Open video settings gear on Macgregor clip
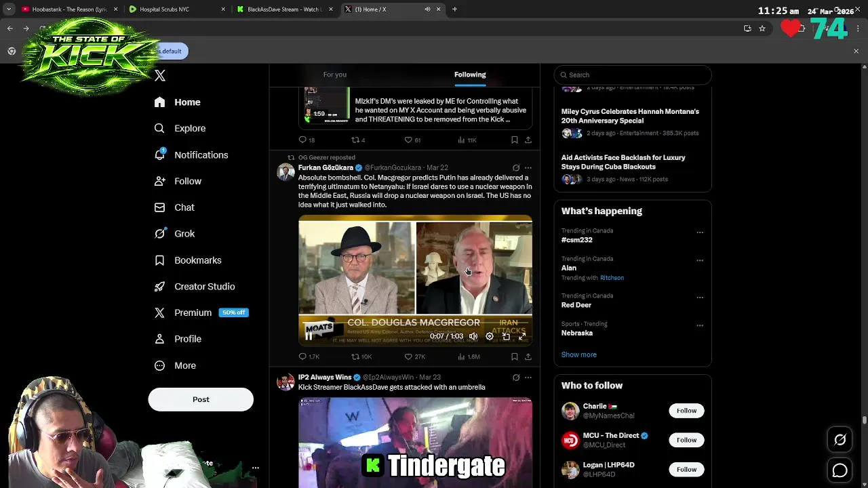The image size is (868, 488). [490, 336]
